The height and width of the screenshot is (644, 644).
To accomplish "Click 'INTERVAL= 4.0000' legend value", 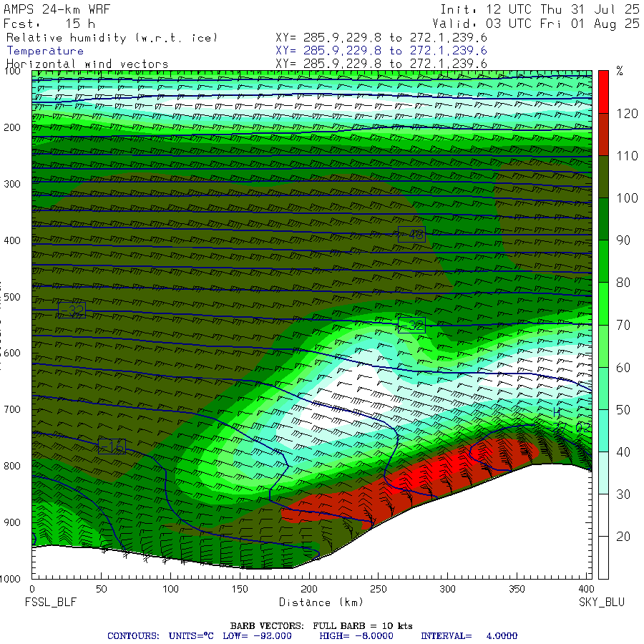I will [x=469, y=636].
